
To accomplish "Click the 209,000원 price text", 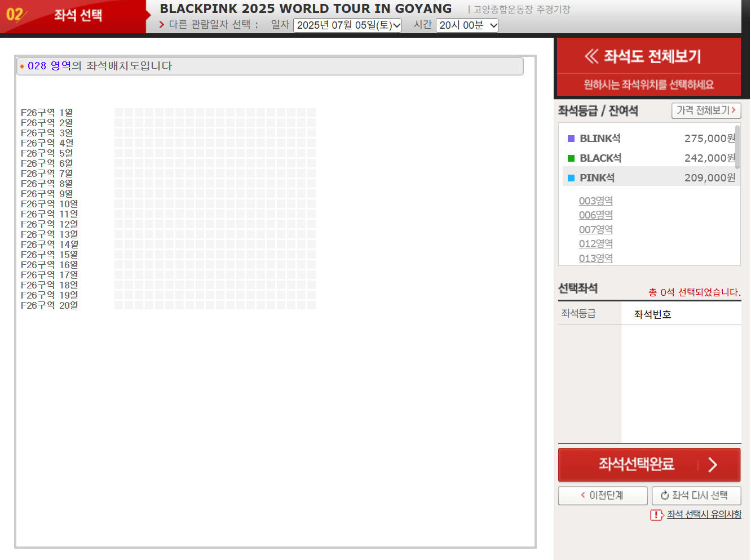I will point(710,178).
